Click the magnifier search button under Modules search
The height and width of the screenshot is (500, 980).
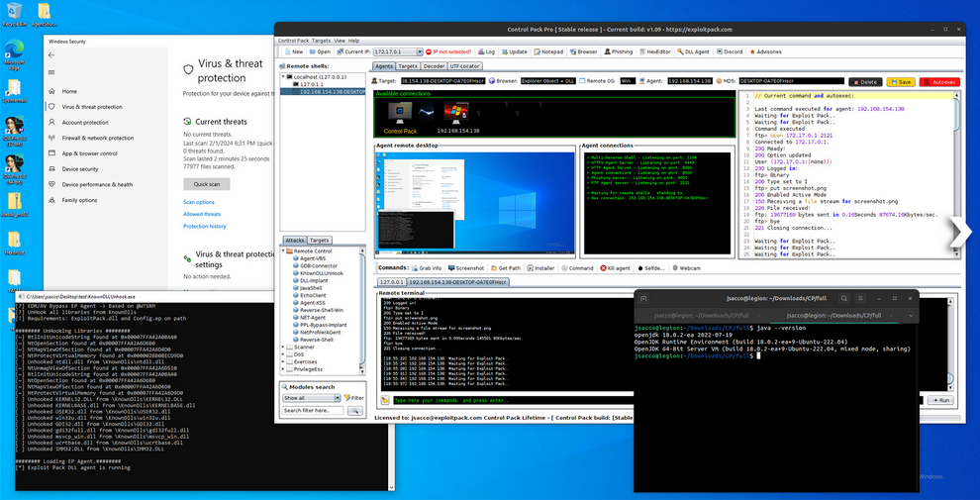[354, 411]
